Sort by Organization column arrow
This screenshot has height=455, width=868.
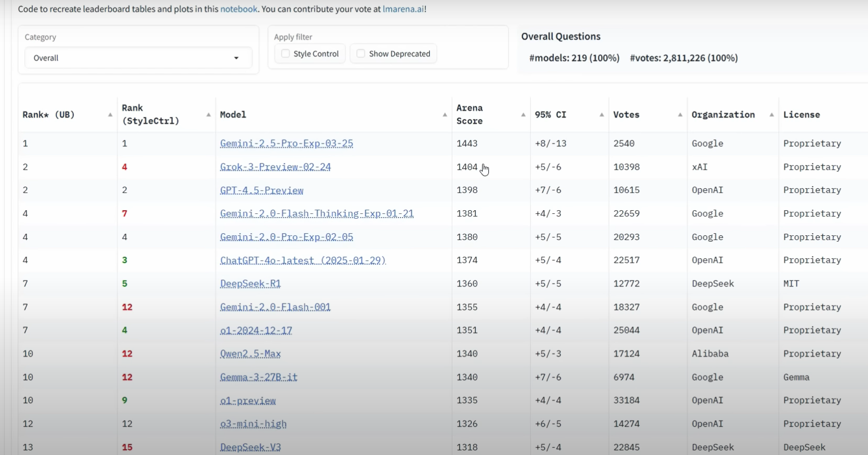[x=771, y=115]
